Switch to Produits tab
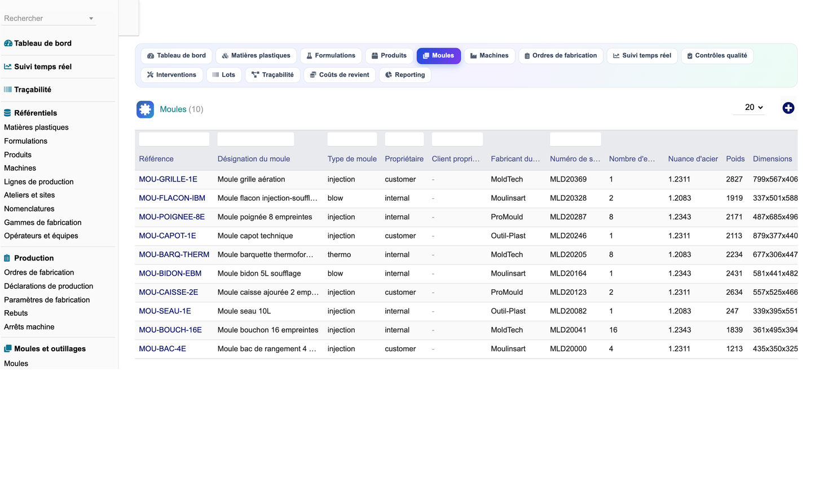The image size is (815, 504). click(389, 56)
